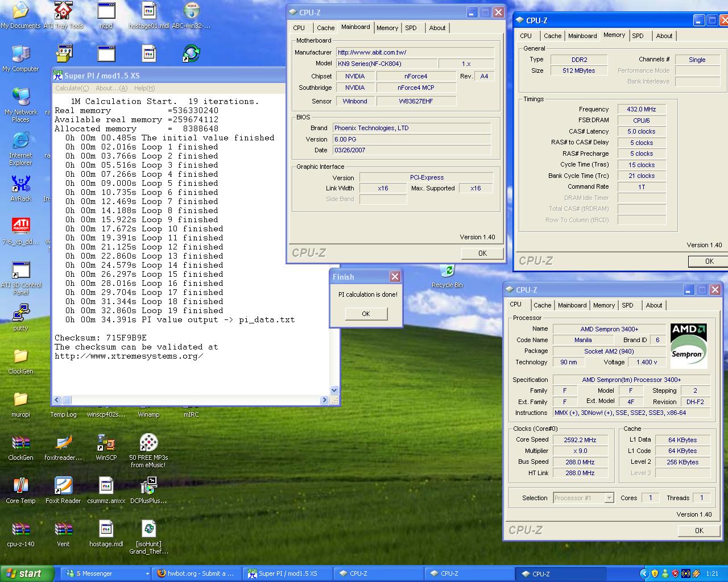Click the yellow Windows update shield tray icon
Screen dimensions: 728x582
pos(655,574)
